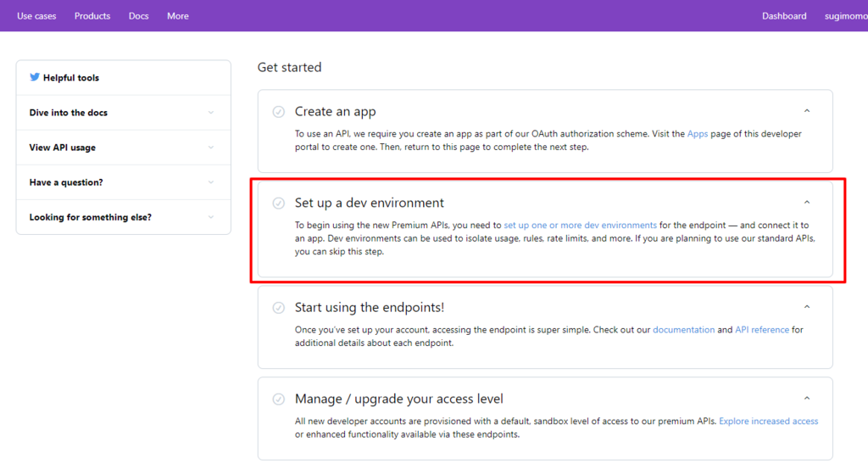Expand the Dive into the docs dropdown arrow
This screenshot has height=463, width=868.
coord(211,113)
